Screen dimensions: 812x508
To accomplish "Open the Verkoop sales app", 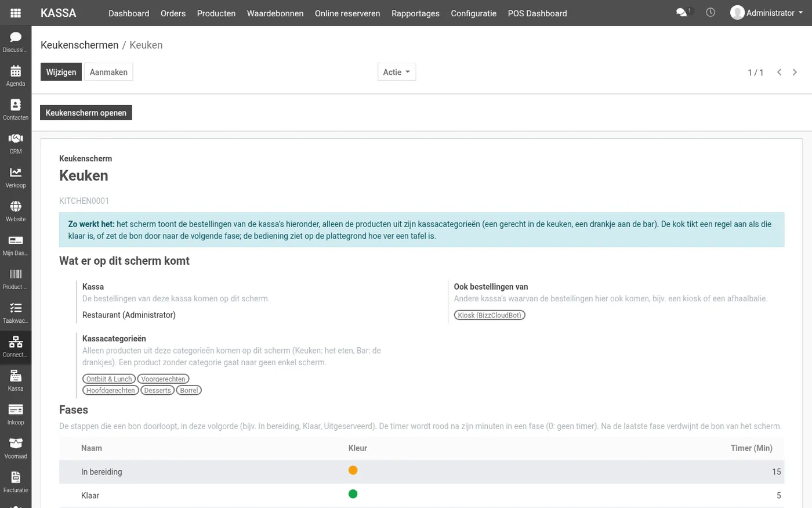I will click(16, 177).
